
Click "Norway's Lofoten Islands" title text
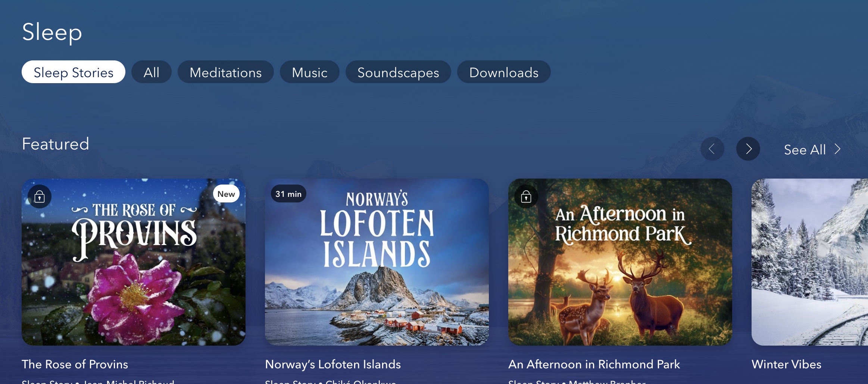tap(333, 364)
